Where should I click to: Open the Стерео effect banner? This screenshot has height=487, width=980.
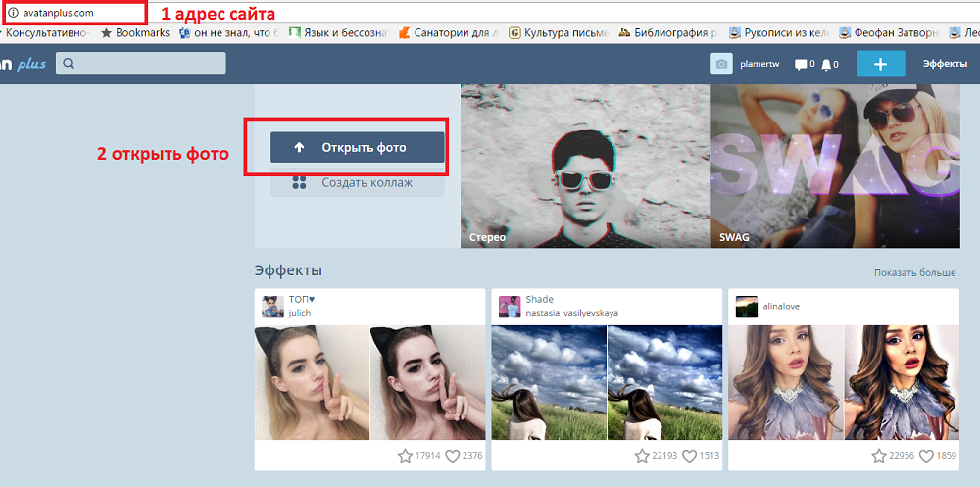click(x=585, y=165)
